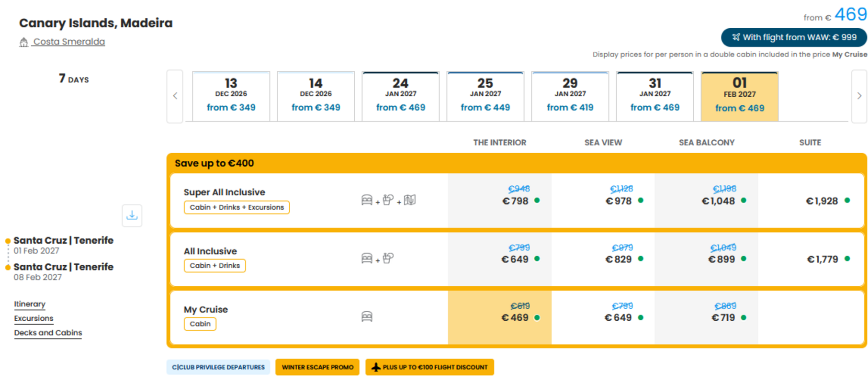Click the ship icon beside Costa Smeralda
The width and height of the screenshot is (868, 383).
point(23,42)
